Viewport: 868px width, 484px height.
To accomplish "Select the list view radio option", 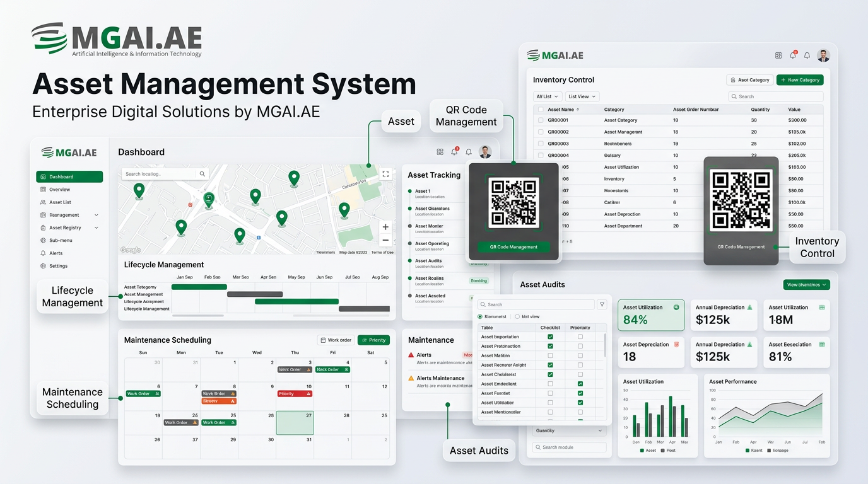I will pyautogui.click(x=517, y=316).
